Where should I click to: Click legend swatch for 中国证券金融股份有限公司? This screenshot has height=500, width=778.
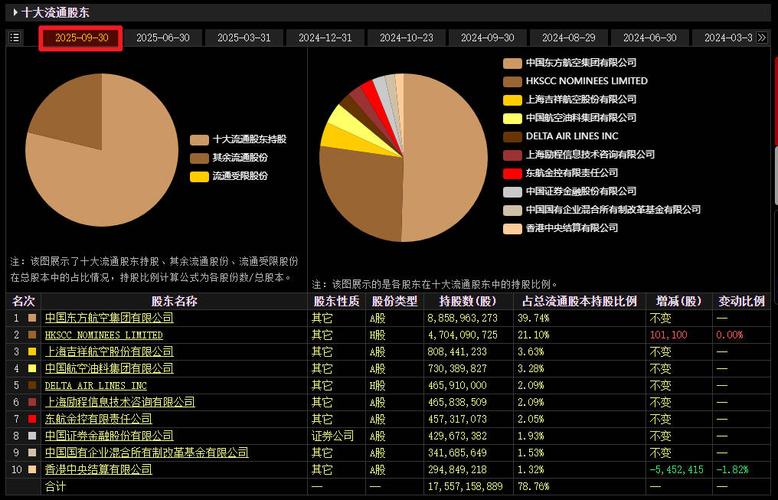coord(512,191)
